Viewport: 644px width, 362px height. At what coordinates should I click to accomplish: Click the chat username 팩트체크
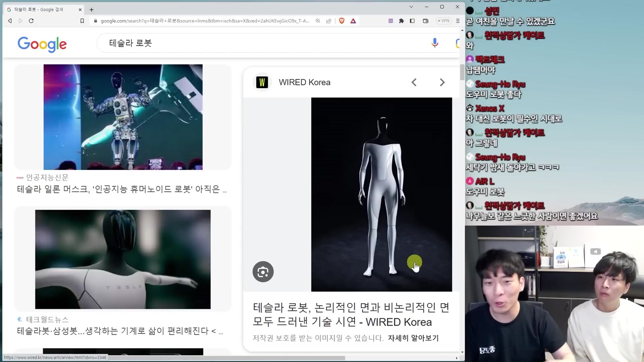[x=490, y=60]
